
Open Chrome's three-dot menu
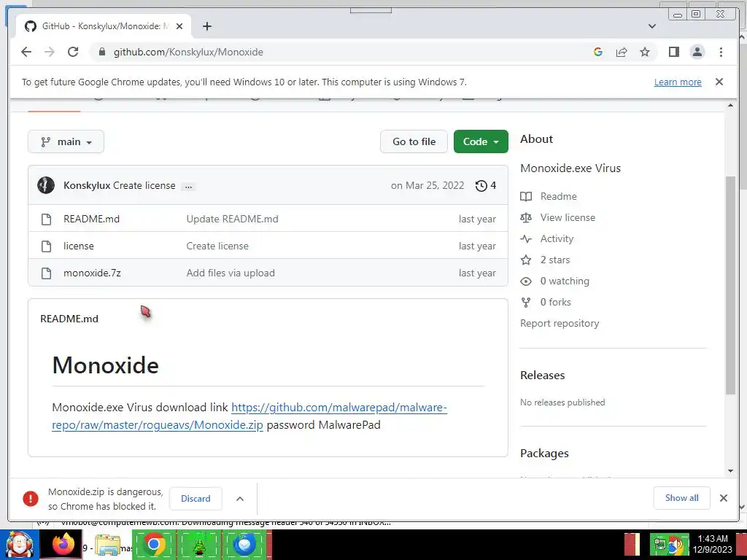point(721,52)
